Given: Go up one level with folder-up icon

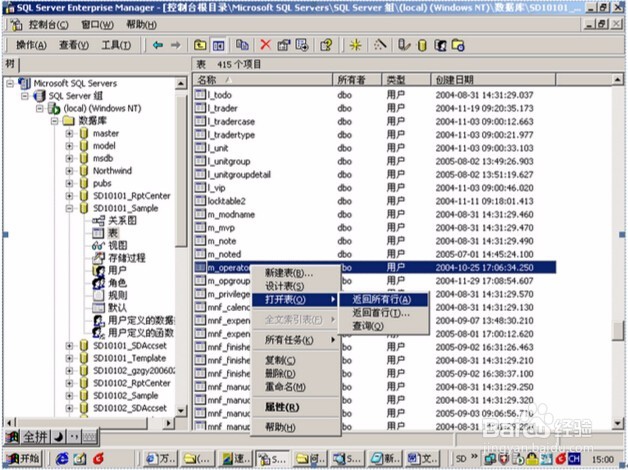Looking at the screenshot, I should [x=200, y=45].
